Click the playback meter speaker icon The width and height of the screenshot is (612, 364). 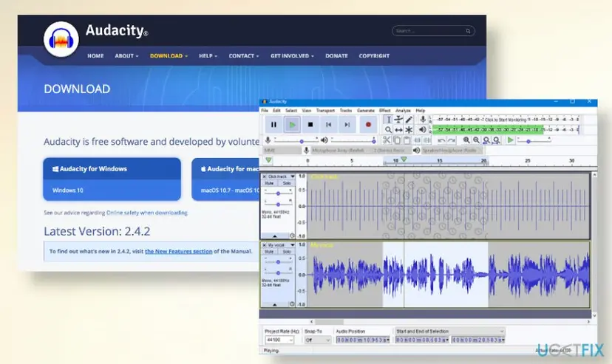[423, 129]
